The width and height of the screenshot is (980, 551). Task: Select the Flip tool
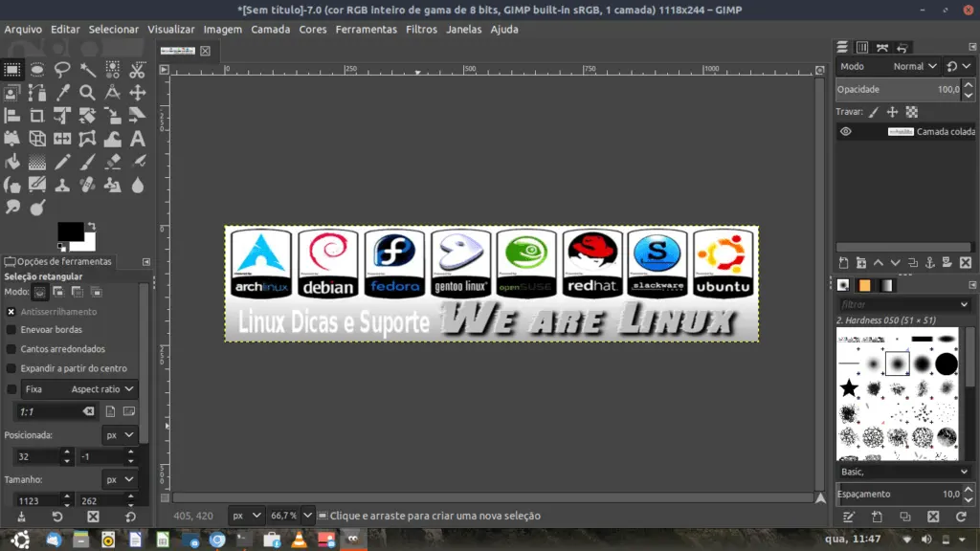62,139
